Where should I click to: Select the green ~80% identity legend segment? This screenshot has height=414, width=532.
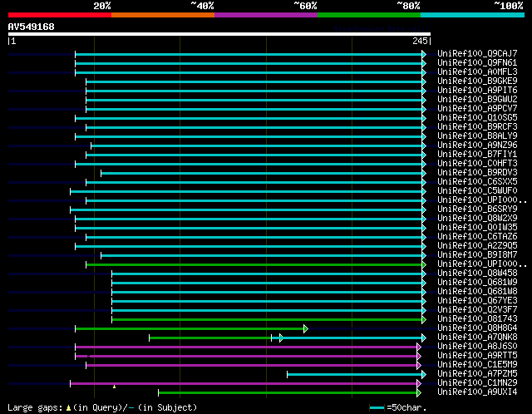point(369,15)
